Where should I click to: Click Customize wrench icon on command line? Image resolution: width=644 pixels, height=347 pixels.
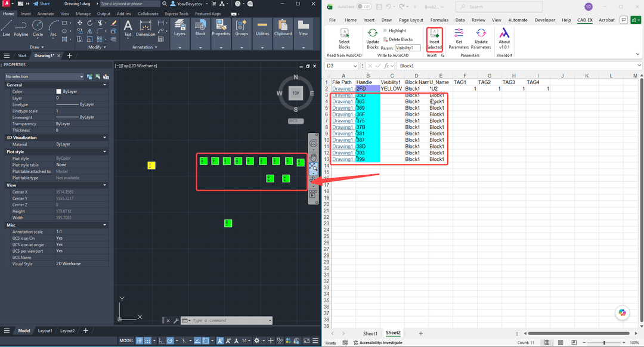(176, 321)
